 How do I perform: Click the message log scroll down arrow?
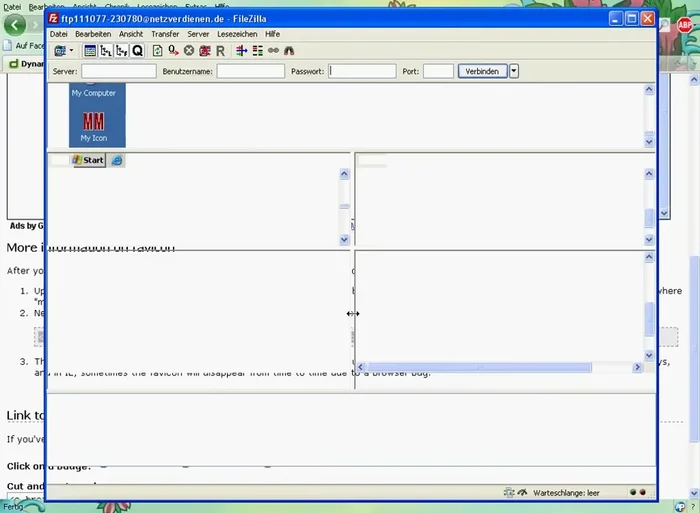pyautogui.click(x=649, y=142)
